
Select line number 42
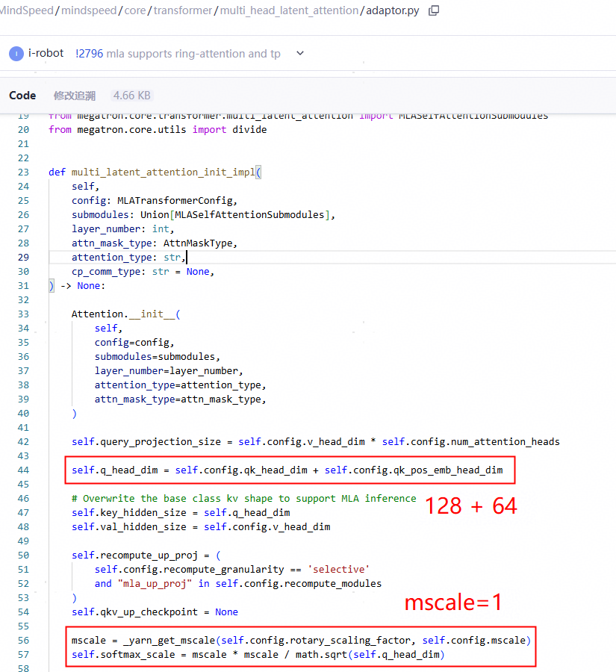pyautogui.click(x=24, y=442)
